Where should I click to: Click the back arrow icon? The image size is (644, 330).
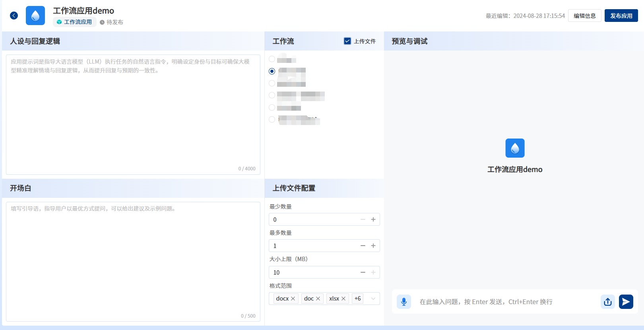point(14,16)
